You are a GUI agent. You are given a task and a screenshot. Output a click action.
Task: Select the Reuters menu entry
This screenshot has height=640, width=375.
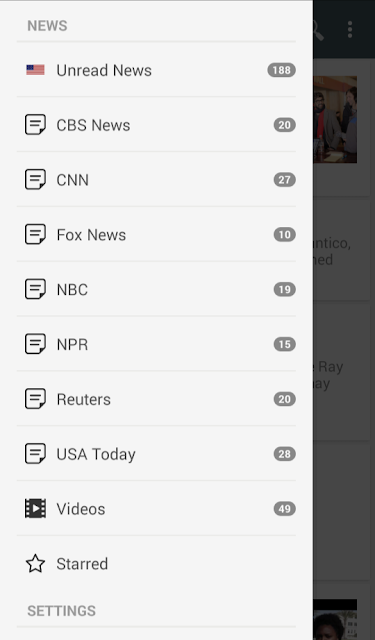(x=156, y=399)
